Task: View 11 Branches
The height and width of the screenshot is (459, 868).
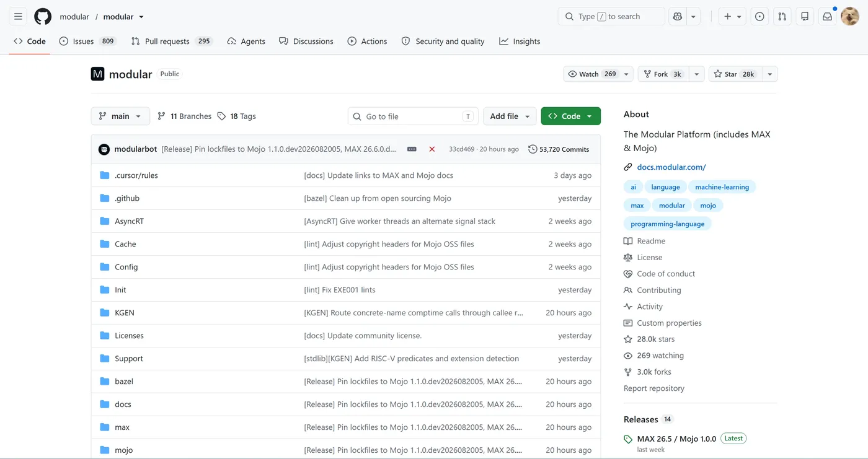Action: click(185, 116)
